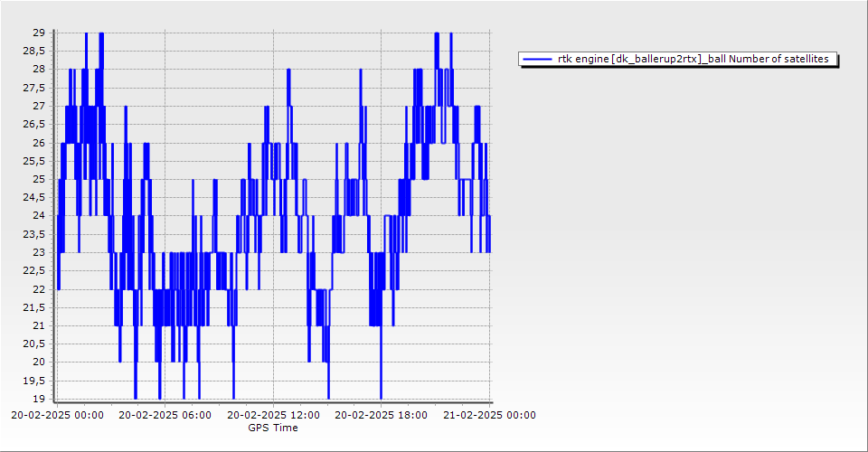Viewport: 868px width, 452px height.
Task: Select the 21-02-2025 00:00 time label
Action: 489,416
